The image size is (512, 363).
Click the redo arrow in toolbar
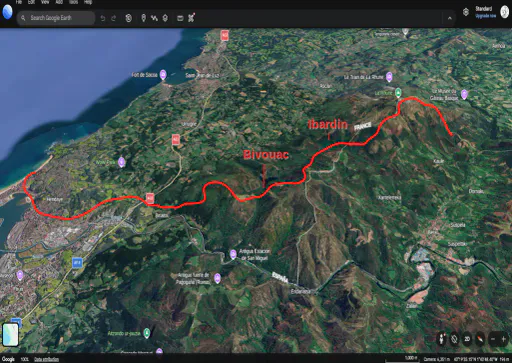click(x=113, y=18)
